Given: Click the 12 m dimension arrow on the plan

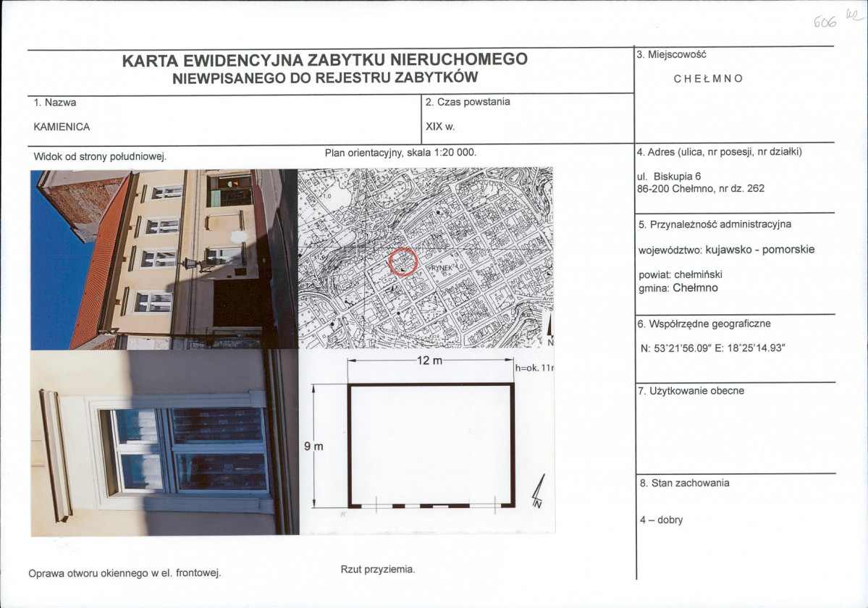Looking at the screenshot, I should click(x=429, y=360).
